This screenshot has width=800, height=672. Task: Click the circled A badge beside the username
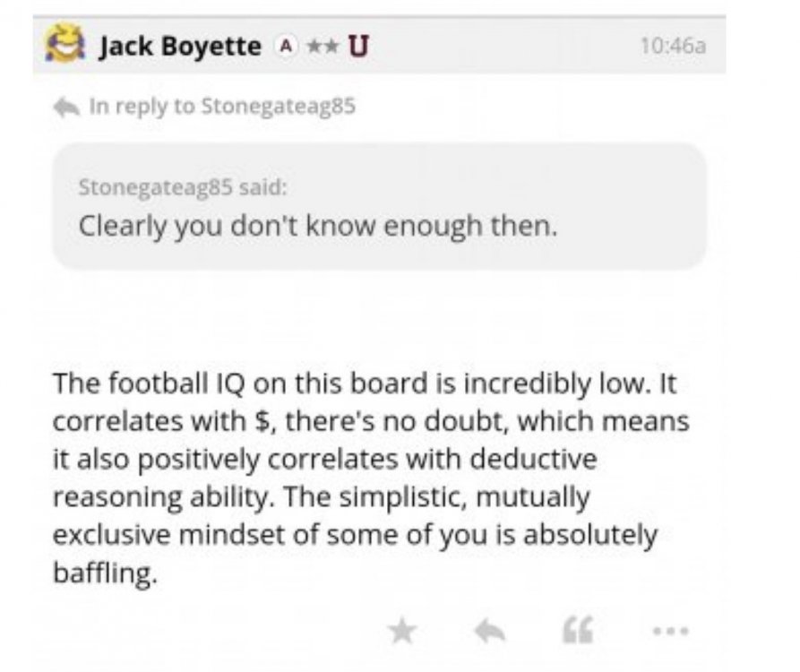[285, 46]
